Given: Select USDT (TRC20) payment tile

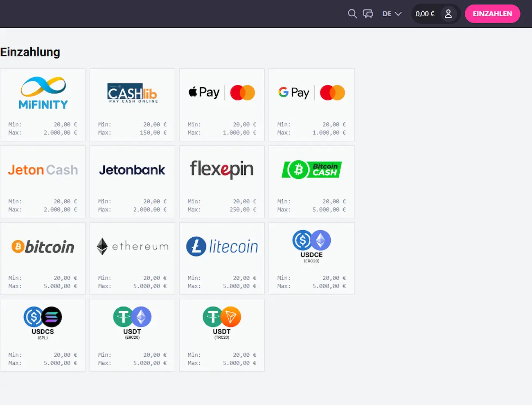Looking at the screenshot, I should click(222, 335).
